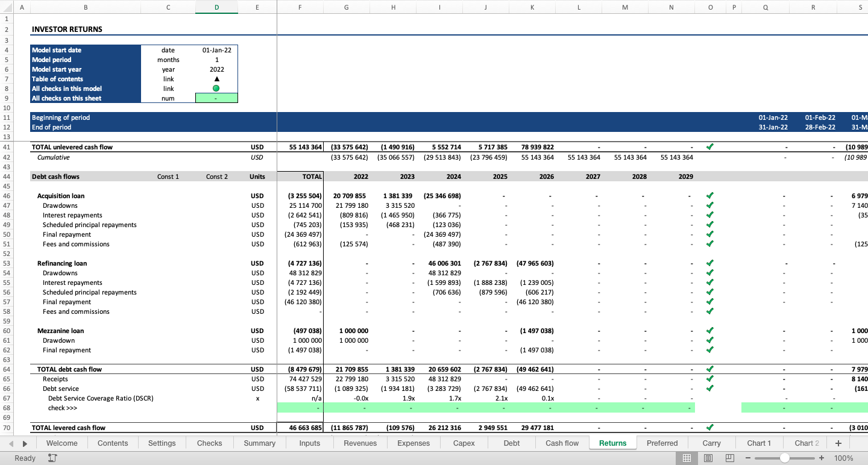Click the checkmark beside Acquisition loan row

click(x=710, y=196)
